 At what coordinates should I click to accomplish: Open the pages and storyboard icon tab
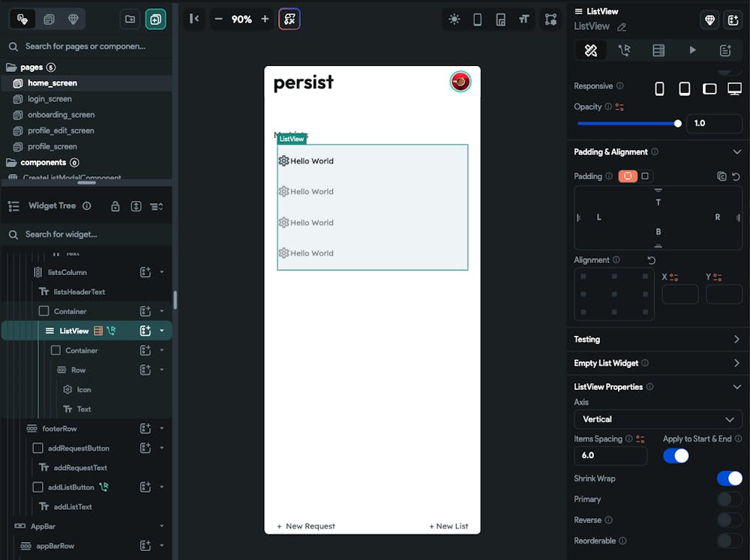[49, 19]
